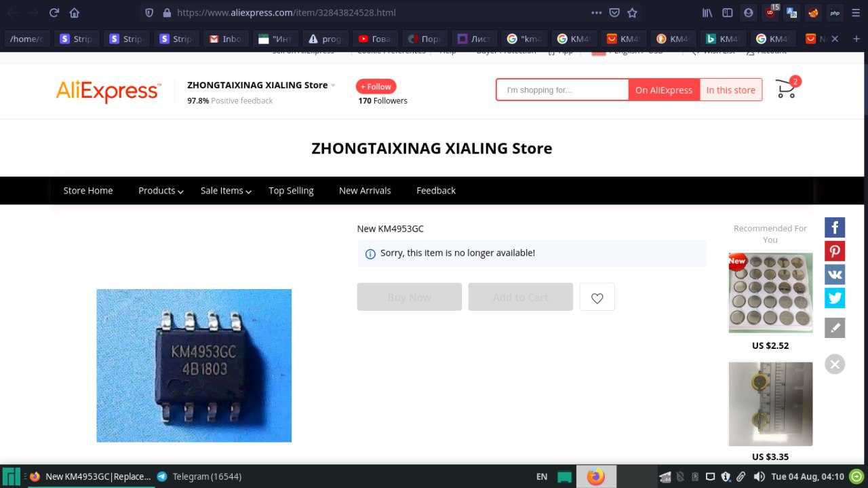Reload the page with the refresh icon
This screenshot has width=868, height=488.
(54, 12)
